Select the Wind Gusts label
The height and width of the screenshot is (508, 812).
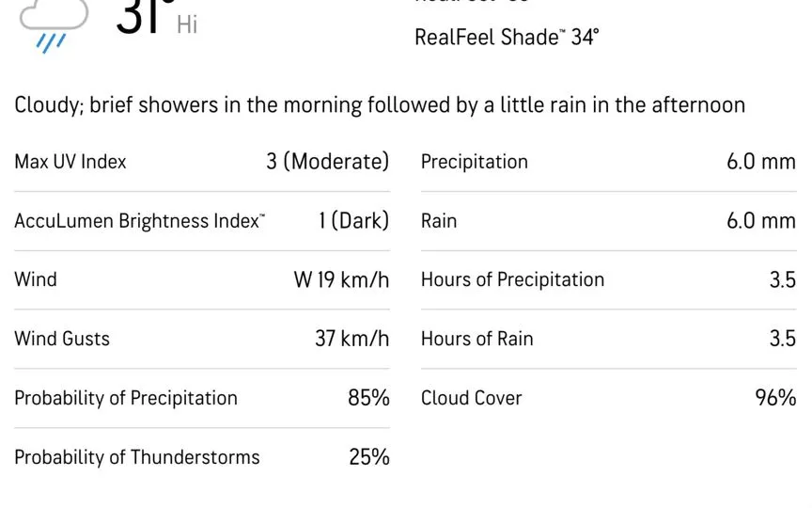coord(62,339)
